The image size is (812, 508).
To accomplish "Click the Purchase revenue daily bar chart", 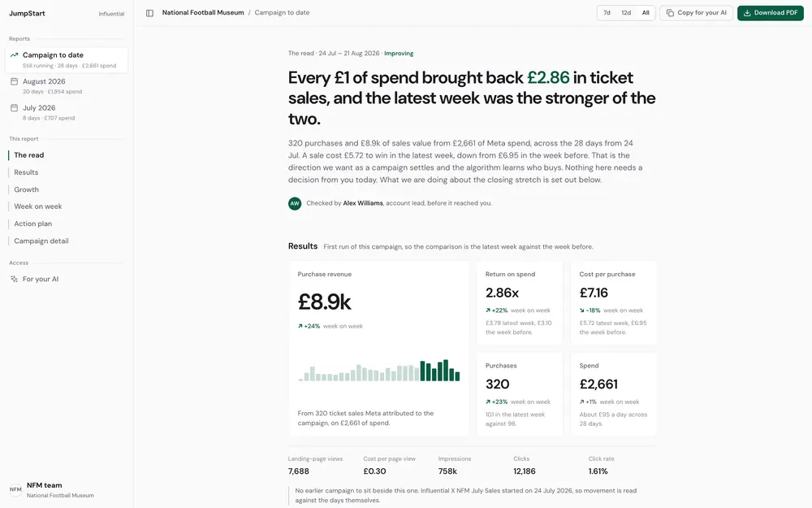I will click(379, 370).
